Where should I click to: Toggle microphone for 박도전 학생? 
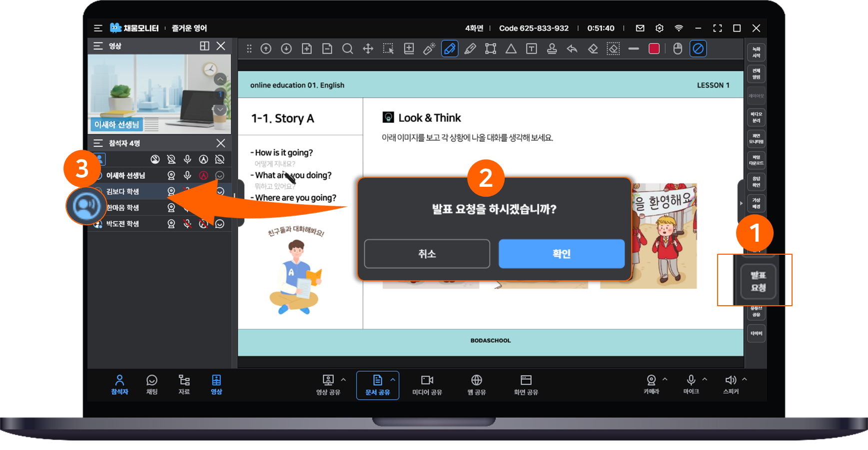187,224
